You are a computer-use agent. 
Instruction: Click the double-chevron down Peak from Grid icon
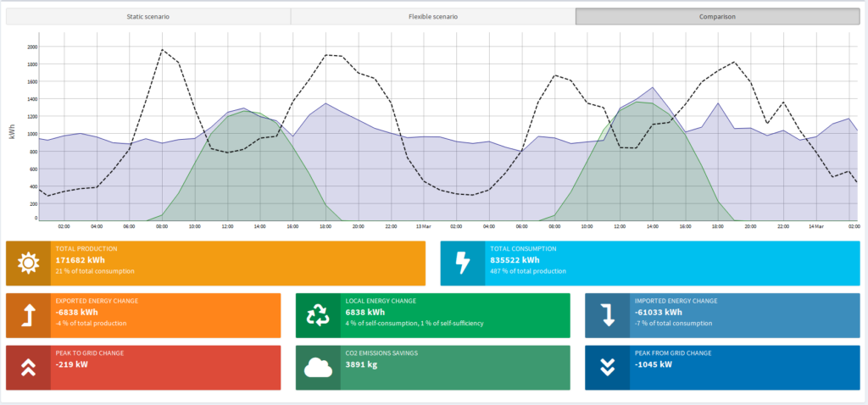[607, 368]
